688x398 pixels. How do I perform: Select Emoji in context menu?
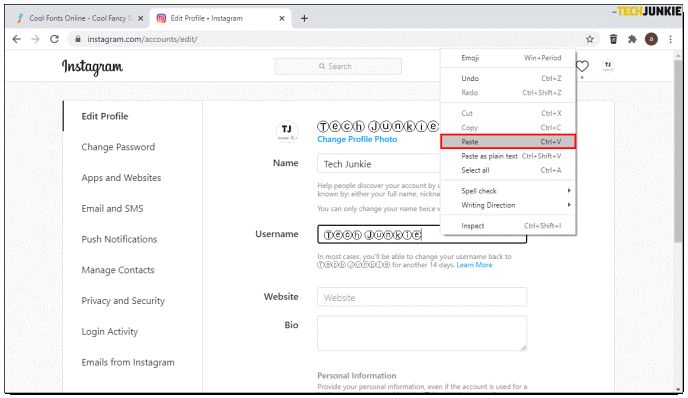click(508, 58)
